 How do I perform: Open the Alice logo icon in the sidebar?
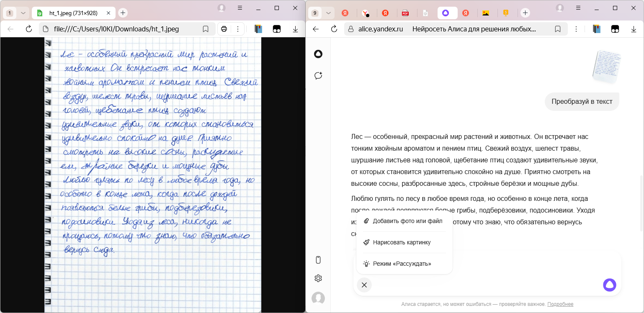318,54
